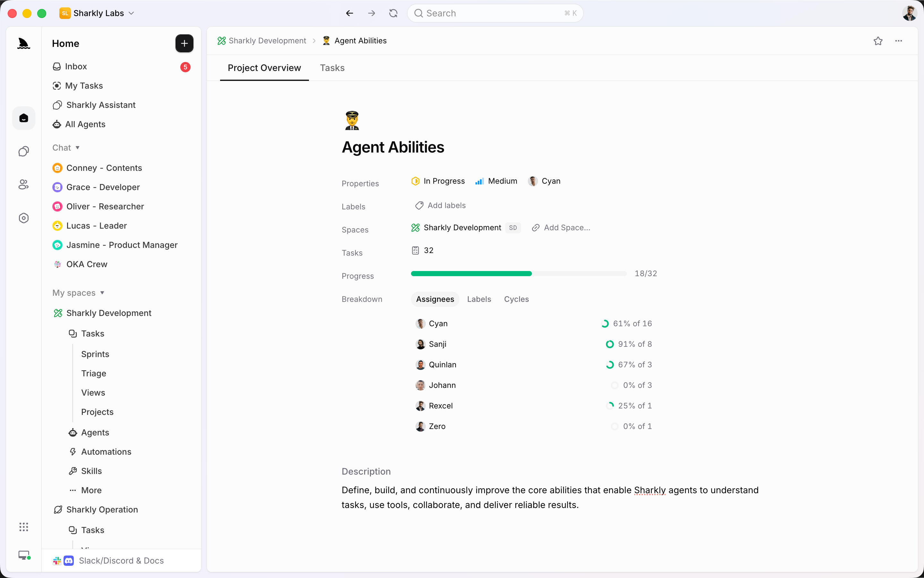Open Skills in sidebar
This screenshot has width=924, height=578.
[x=85, y=471]
